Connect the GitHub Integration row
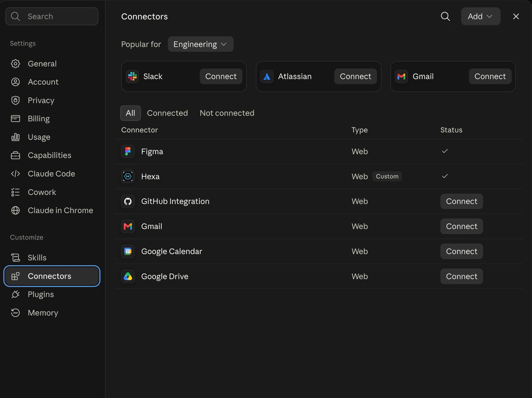Screen dimensions: 532x398 click(462, 201)
